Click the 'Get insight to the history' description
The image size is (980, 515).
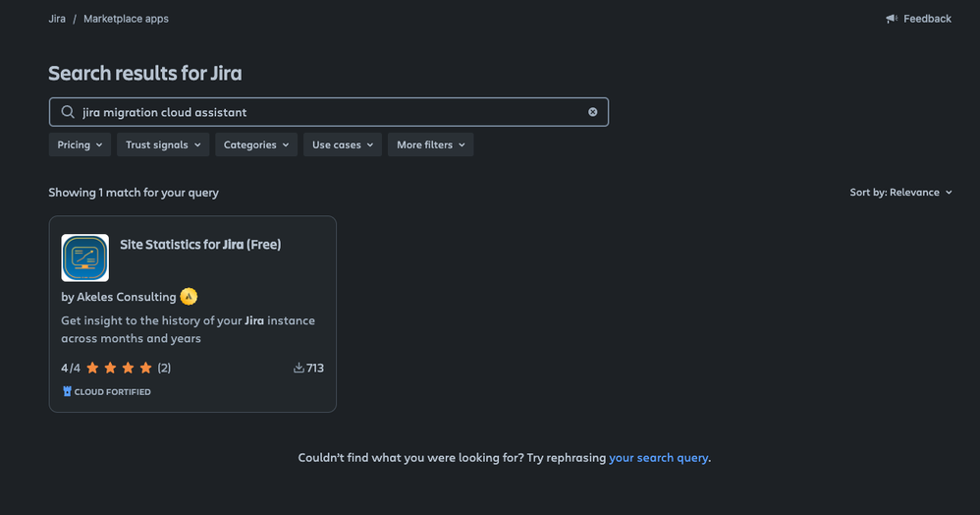(189, 329)
